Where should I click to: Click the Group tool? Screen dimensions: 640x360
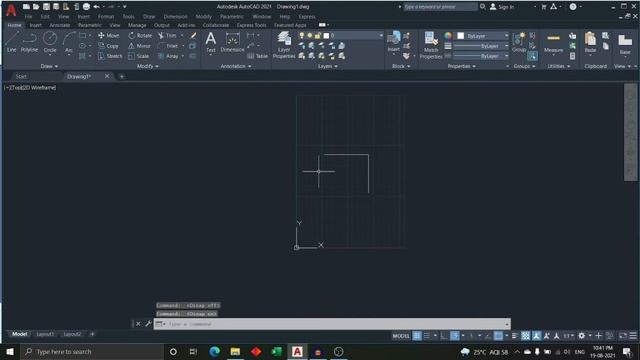pos(519,42)
